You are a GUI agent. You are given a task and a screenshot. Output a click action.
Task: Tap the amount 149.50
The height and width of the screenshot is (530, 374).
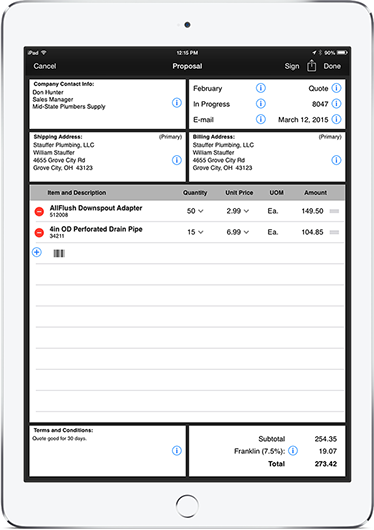coord(312,211)
